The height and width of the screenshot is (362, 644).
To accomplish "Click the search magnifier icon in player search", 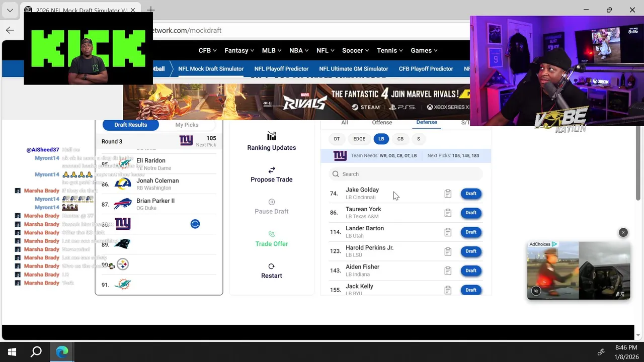I will coord(335,174).
